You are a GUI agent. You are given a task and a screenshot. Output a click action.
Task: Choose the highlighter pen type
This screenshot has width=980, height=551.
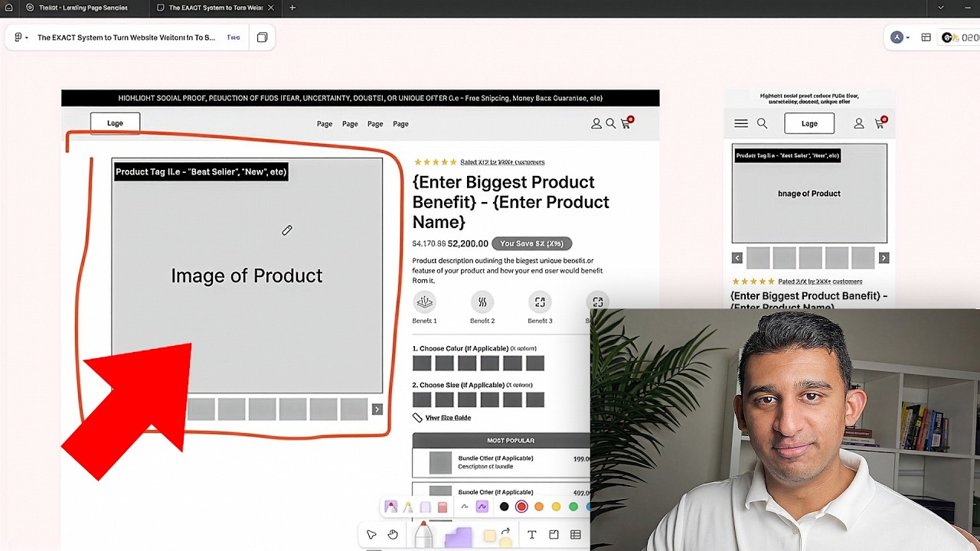point(408,507)
